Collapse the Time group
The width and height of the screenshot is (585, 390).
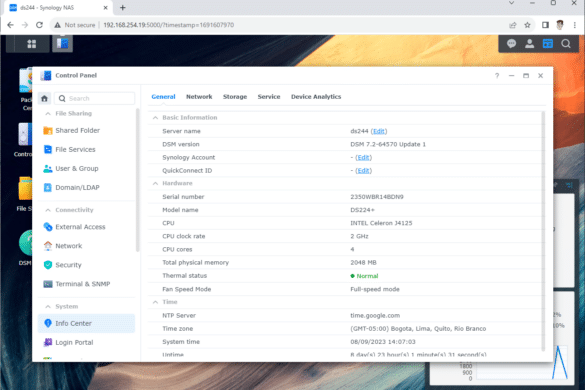(155, 302)
